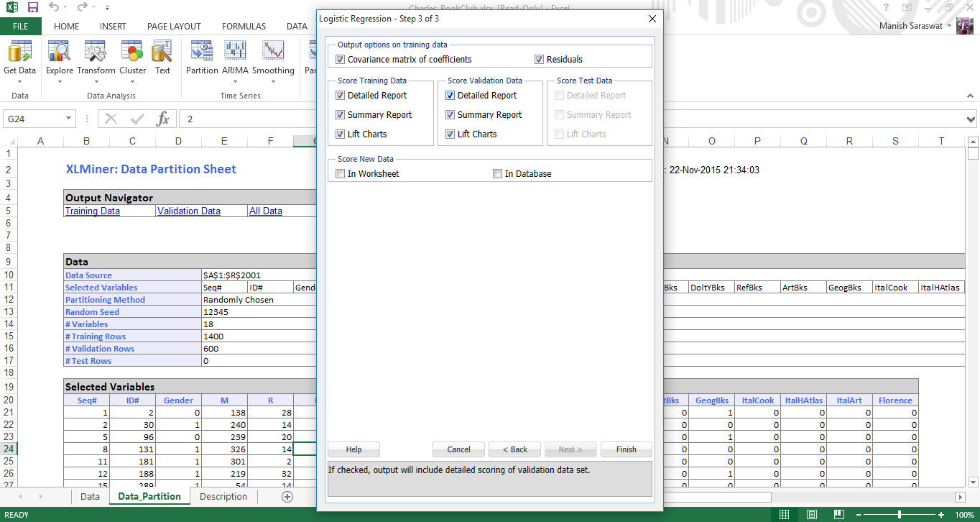
Task: Open the Smoothing tool
Action: [273, 54]
